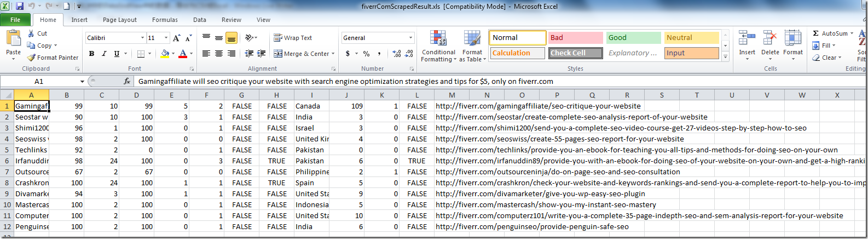868x239 pixels.
Task: Open the Name Box dropdown arrow
Action: pos(82,82)
